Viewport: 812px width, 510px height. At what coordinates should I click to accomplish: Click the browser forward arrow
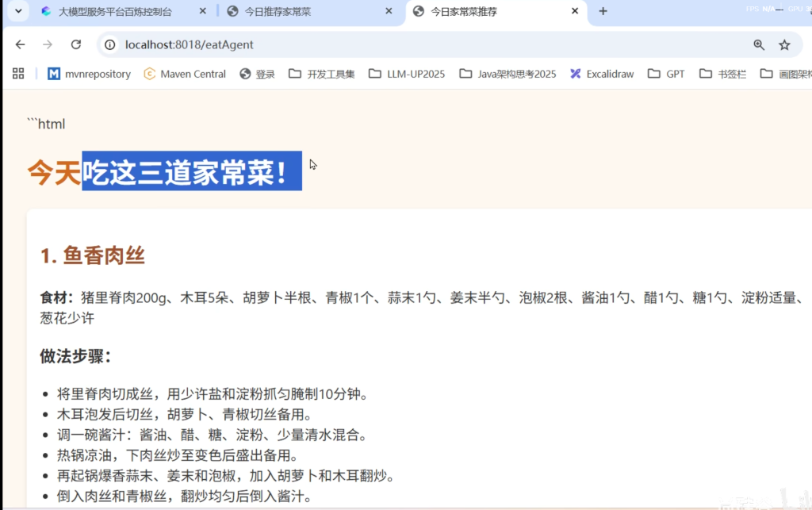[48, 44]
